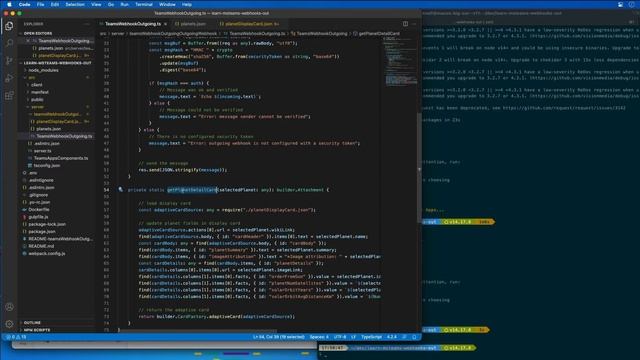Open the Extensions view
The width and height of the screenshot is (640, 360).
click(x=9, y=96)
